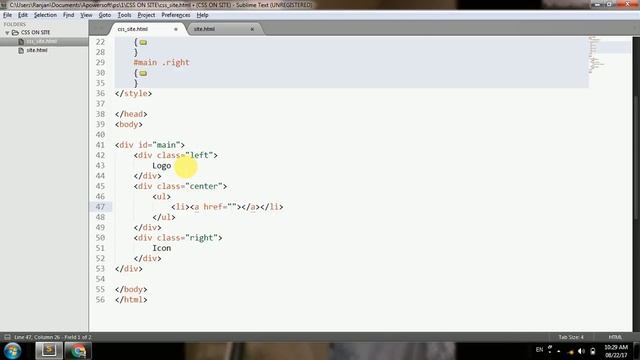Open the Goto menu
640x360 pixels.
click(x=105, y=15)
